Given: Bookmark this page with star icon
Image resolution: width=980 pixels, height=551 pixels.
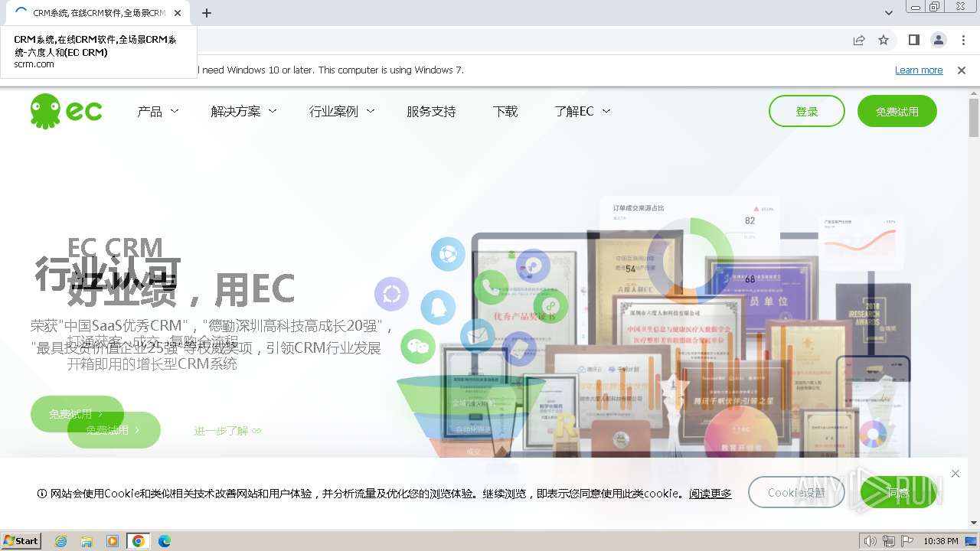Looking at the screenshot, I should [884, 40].
